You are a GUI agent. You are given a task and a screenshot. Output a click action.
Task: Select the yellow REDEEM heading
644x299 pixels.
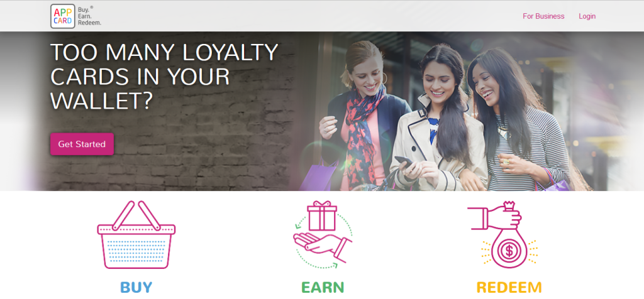pyautogui.click(x=509, y=287)
